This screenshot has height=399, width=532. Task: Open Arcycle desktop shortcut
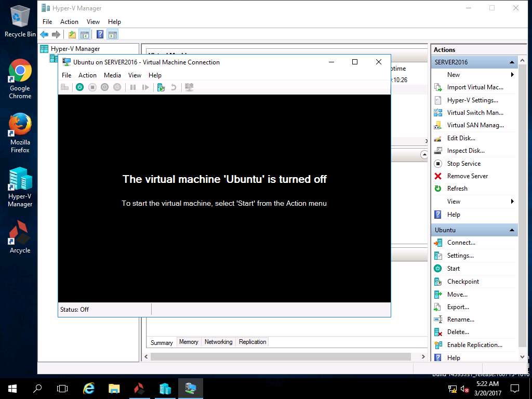[20, 237]
